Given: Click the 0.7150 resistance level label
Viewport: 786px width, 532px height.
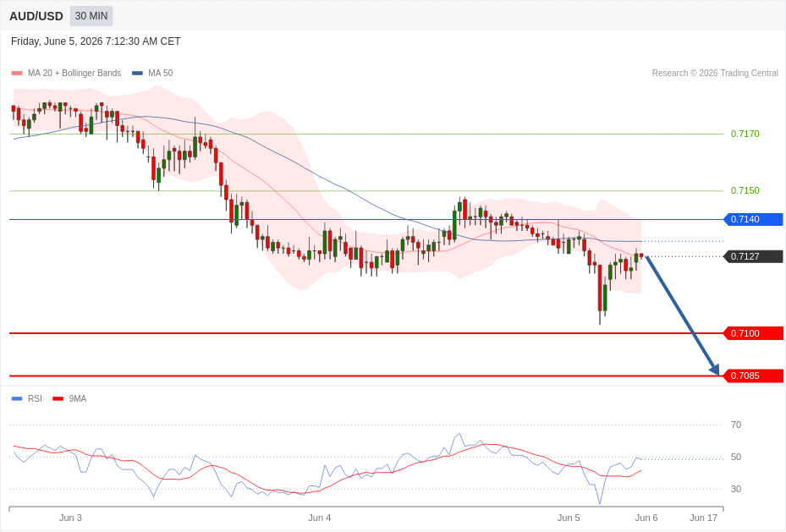Looking at the screenshot, I should click(745, 190).
